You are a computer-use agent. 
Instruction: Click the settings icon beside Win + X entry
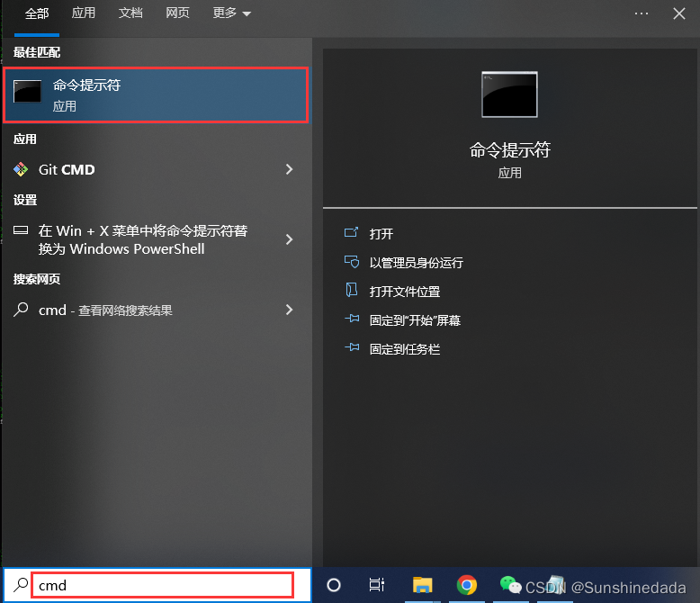(x=21, y=230)
